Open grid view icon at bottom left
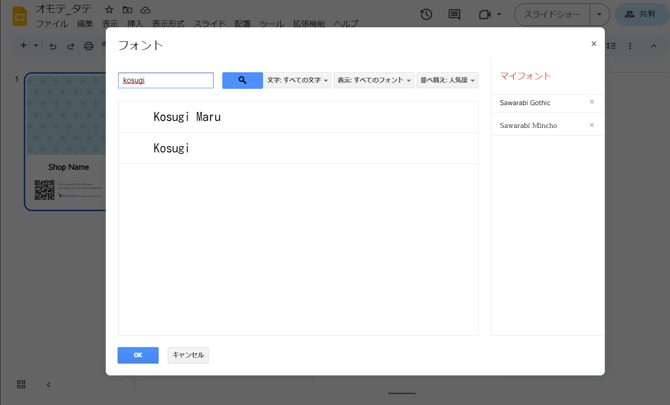 tap(21, 384)
